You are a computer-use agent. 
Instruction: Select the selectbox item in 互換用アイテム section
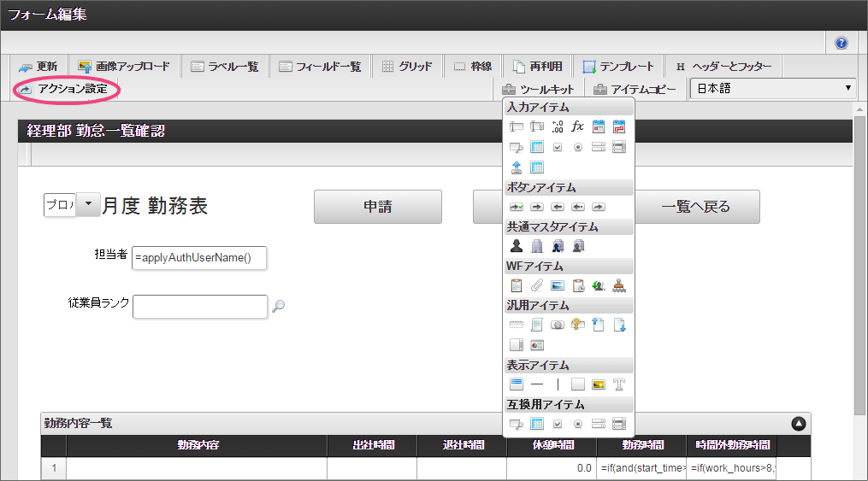[599, 424]
